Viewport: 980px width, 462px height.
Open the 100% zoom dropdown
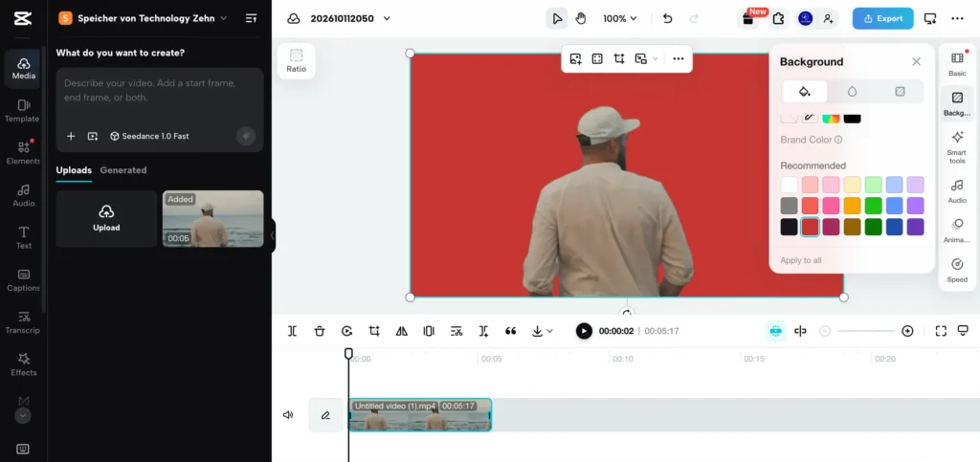point(619,19)
